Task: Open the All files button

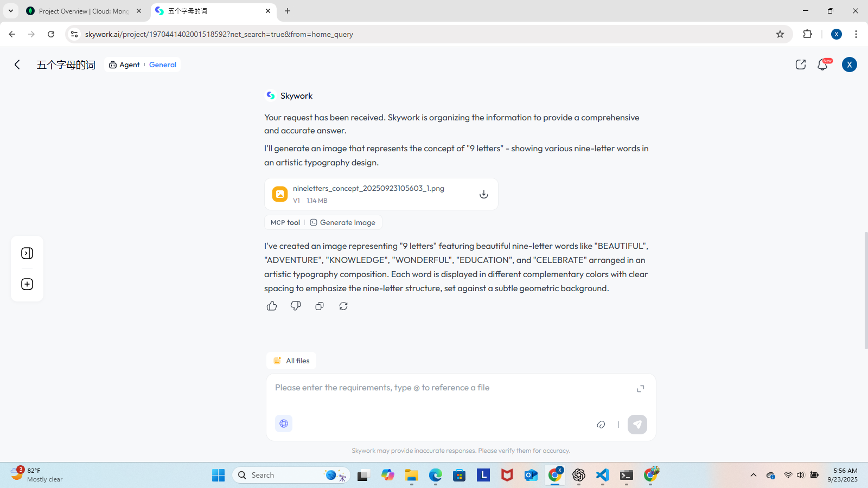Action: click(x=291, y=361)
